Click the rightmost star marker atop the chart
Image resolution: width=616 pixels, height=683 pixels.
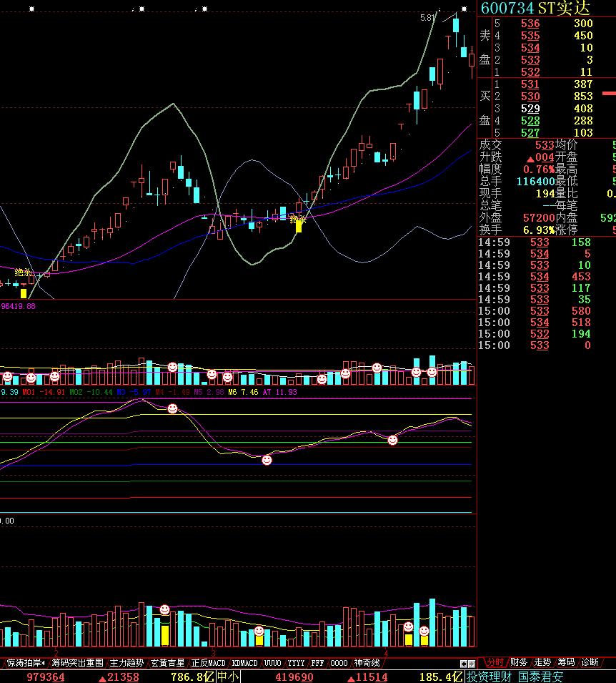point(464,9)
